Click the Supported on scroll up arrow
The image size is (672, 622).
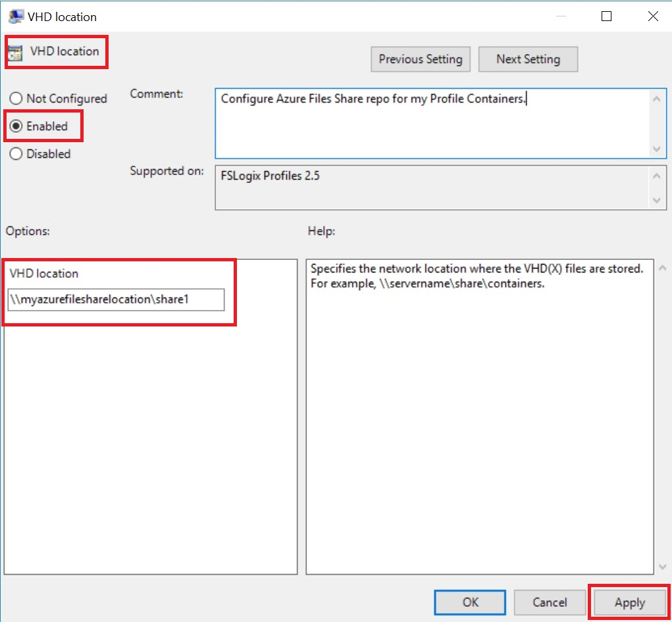[x=656, y=176]
